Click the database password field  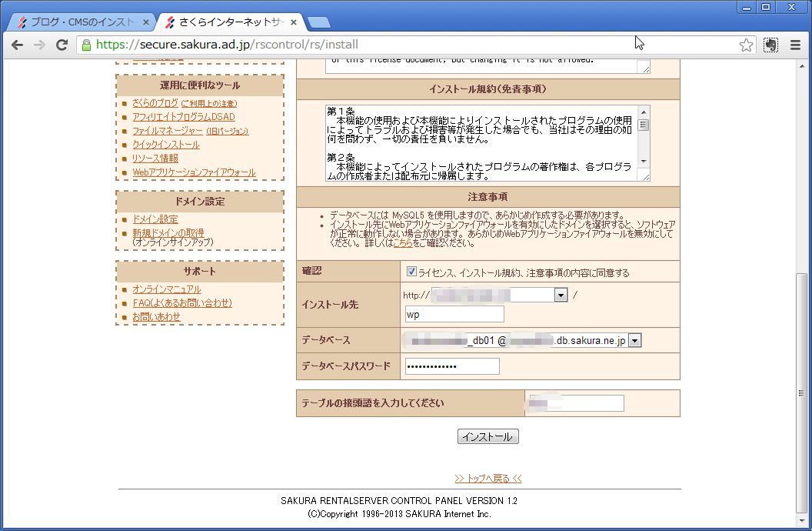click(452, 366)
